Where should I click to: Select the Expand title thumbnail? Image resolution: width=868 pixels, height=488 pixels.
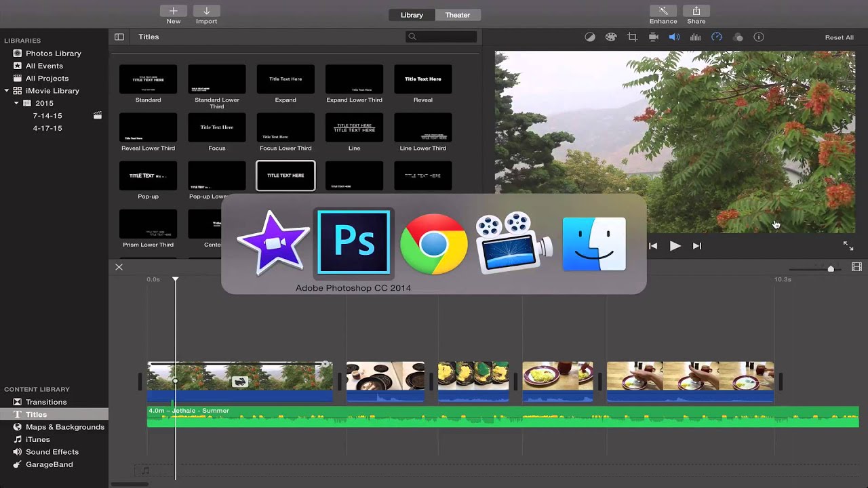285,79
